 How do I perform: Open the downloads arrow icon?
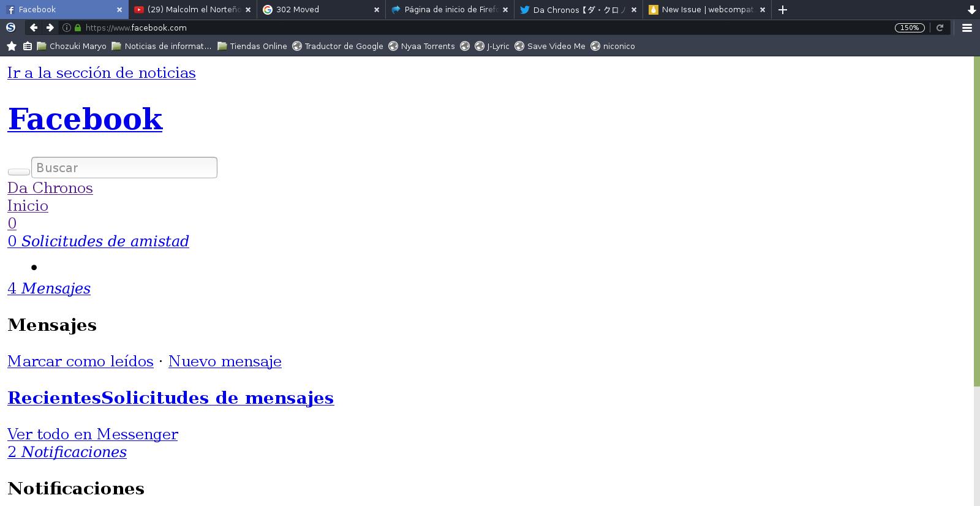[971, 10]
